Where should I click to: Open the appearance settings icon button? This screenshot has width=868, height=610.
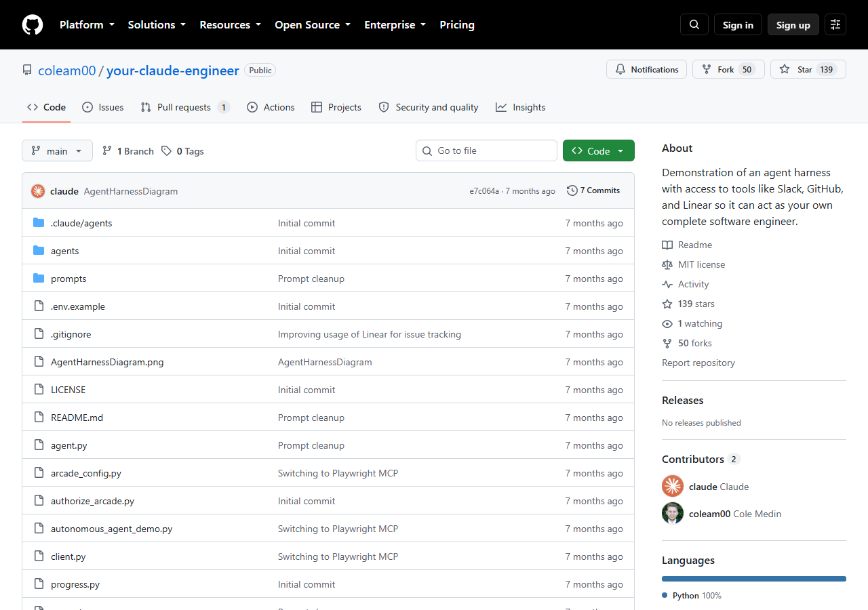click(835, 24)
